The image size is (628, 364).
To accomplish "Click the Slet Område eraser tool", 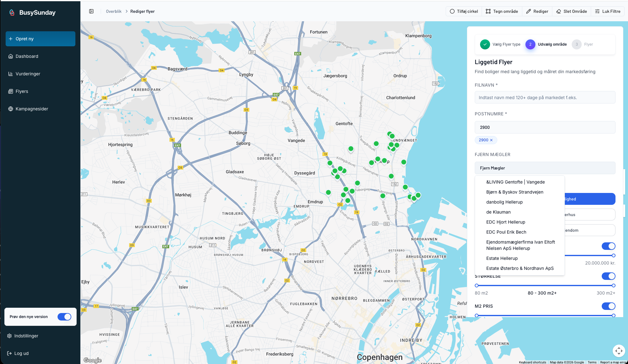I will [x=571, y=11].
